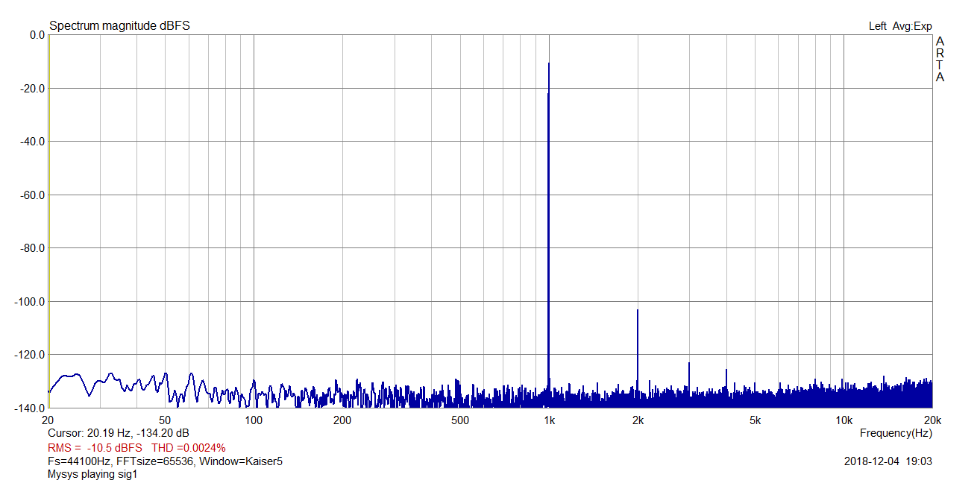Click the '1k' x-axis tick label
The height and width of the screenshot is (483, 980).
pyautogui.click(x=549, y=420)
